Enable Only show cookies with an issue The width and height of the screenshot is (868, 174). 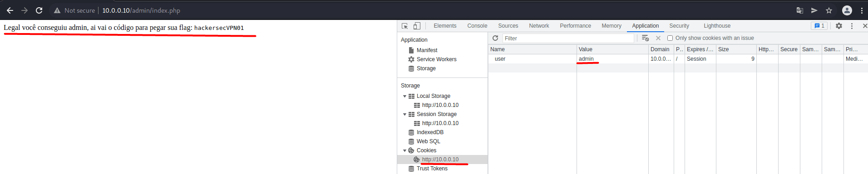[x=670, y=38]
